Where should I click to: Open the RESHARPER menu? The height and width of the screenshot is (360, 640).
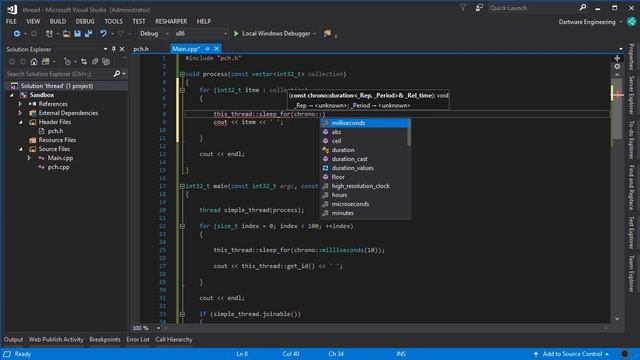tap(171, 21)
